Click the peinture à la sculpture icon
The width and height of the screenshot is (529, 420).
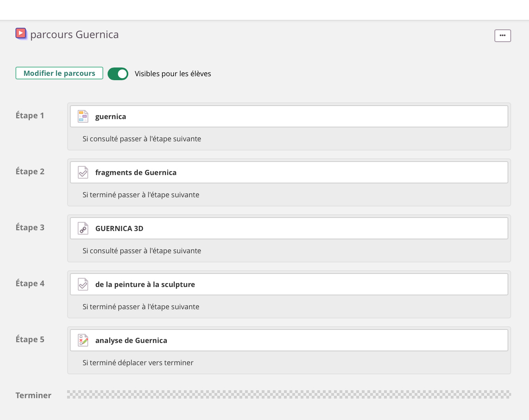click(83, 284)
